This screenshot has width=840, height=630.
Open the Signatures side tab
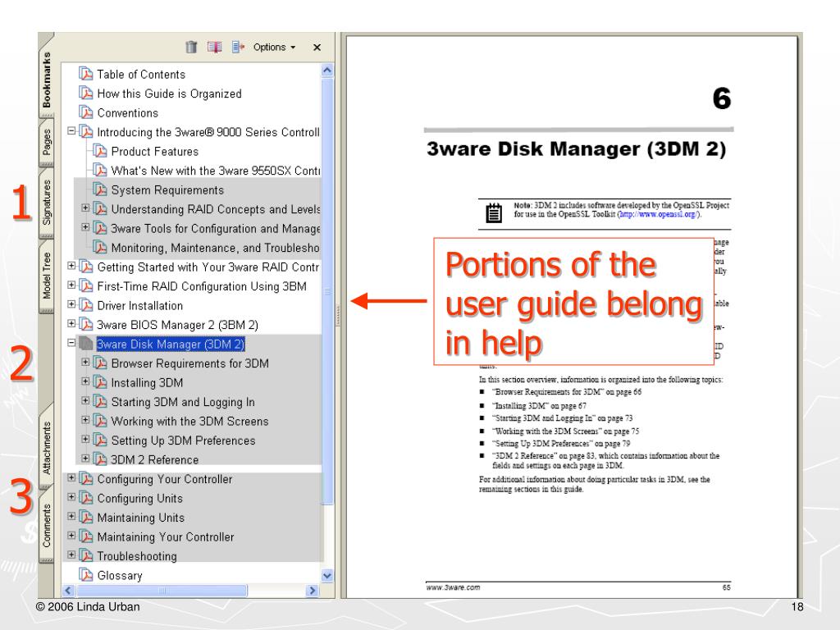[47, 203]
